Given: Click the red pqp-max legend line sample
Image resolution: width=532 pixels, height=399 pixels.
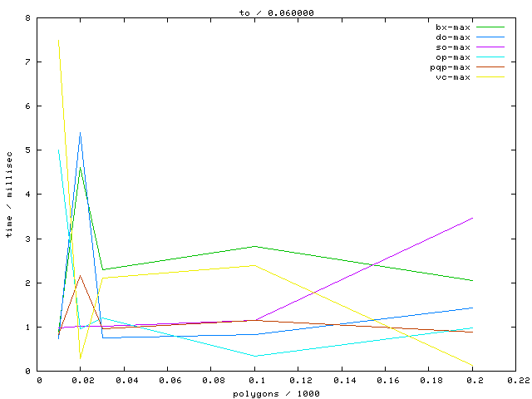Looking at the screenshot, I should pyautogui.click(x=490, y=66).
